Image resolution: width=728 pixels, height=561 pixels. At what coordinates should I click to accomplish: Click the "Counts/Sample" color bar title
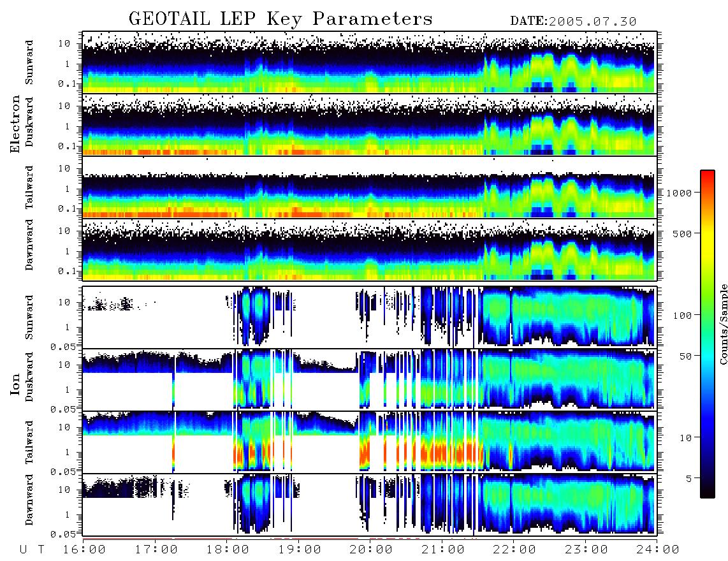pos(724,324)
